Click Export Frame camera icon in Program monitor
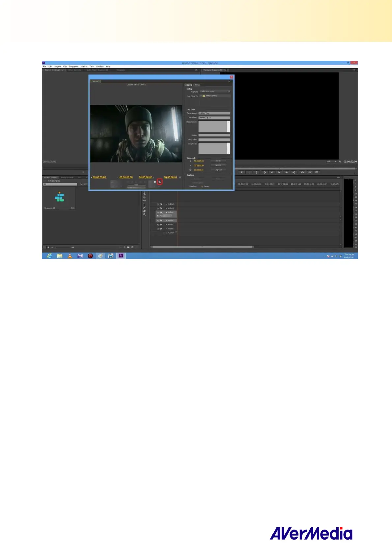 click(317, 172)
